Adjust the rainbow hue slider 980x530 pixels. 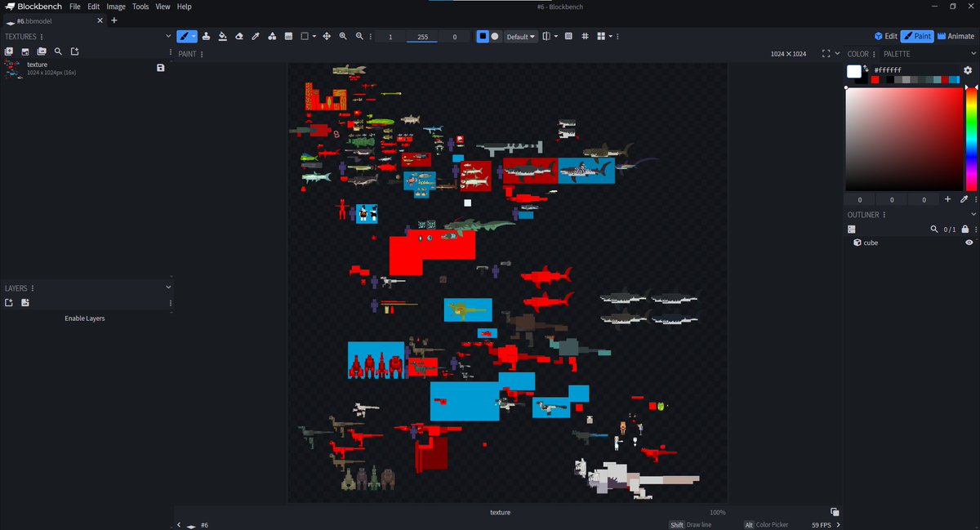[971, 139]
